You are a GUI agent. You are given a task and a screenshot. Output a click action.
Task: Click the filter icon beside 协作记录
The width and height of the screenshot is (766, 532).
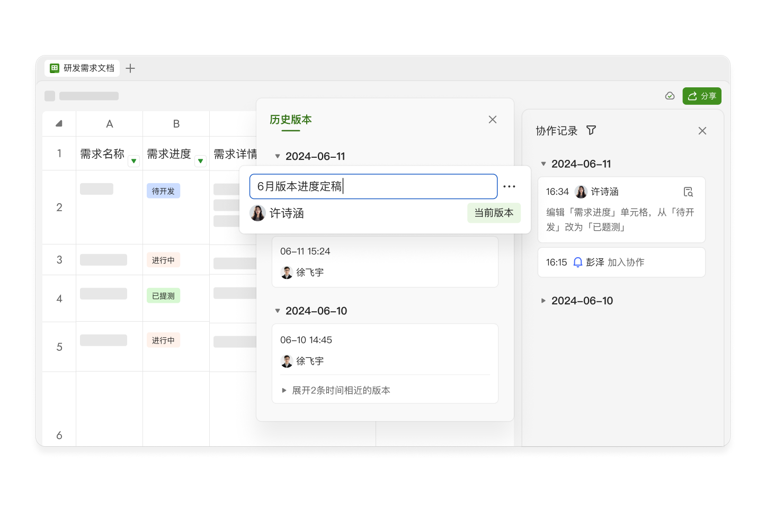(x=591, y=130)
